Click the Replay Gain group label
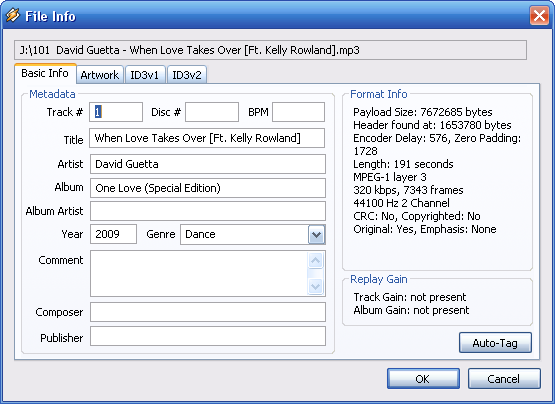Image resolution: width=555 pixels, height=404 pixels. pos(379,279)
